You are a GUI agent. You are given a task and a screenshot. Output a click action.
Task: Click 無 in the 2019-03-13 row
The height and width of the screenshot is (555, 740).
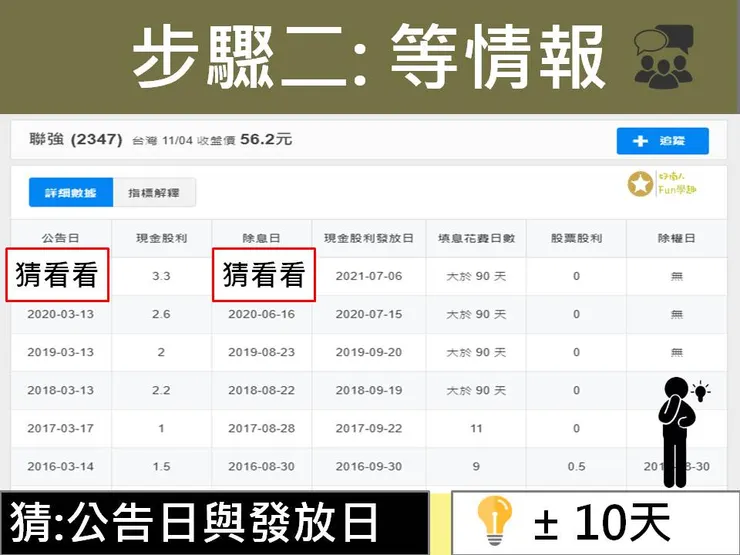click(676, 353)
